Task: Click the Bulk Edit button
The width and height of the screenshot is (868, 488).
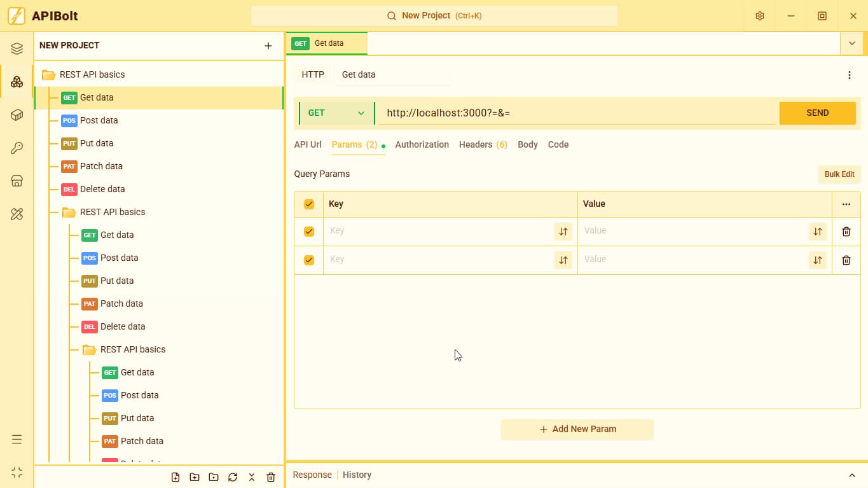Action: (839, 174)
